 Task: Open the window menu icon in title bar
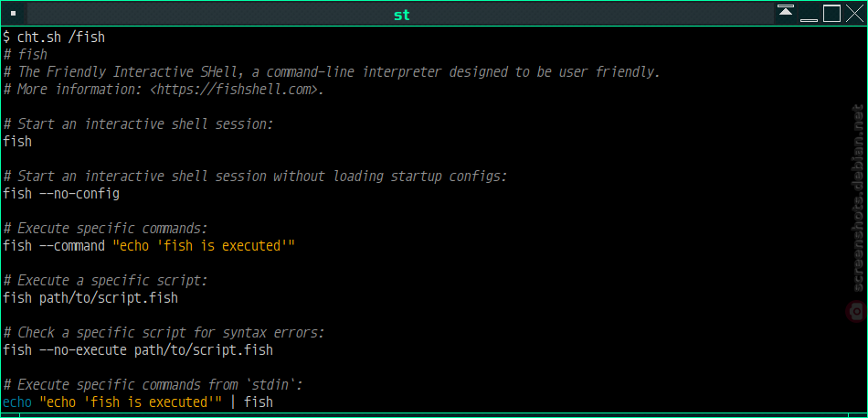14,14
